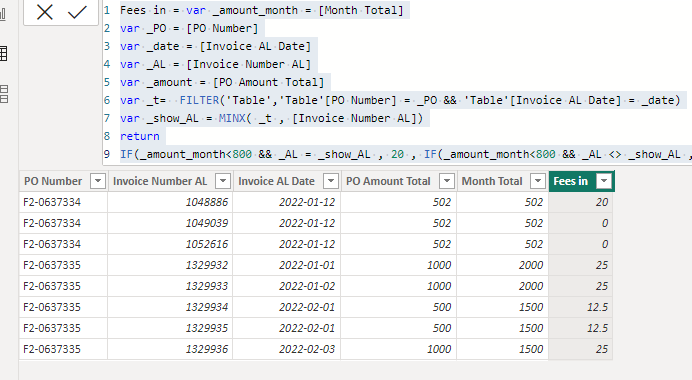692x380 pixels.
Task: Select cell with invoice number 1329936
Action: pos(170,349)
